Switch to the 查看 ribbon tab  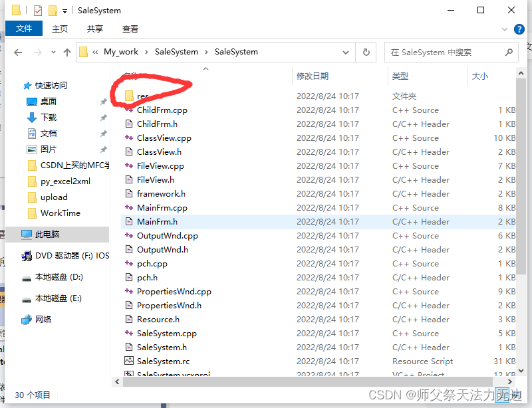[129, 29]
